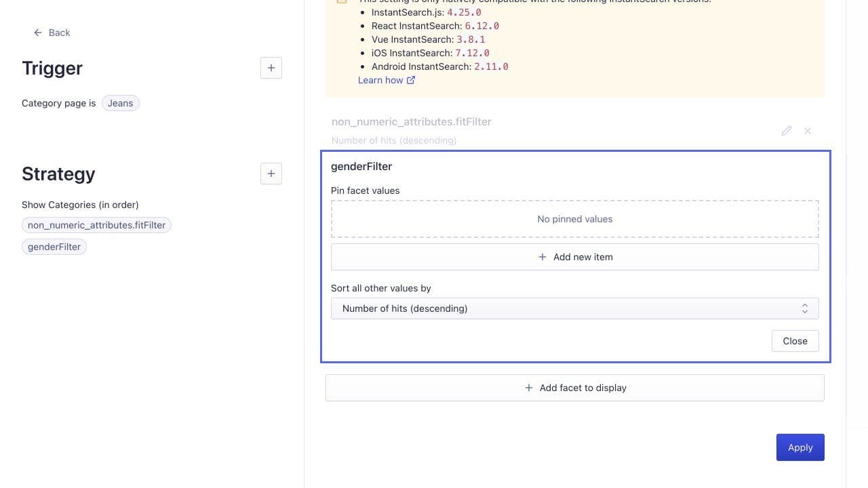The image size is (868, 488).
Task: Click the Vue InstantSearch version 3.8.1
Action: [x=471, y=39]
